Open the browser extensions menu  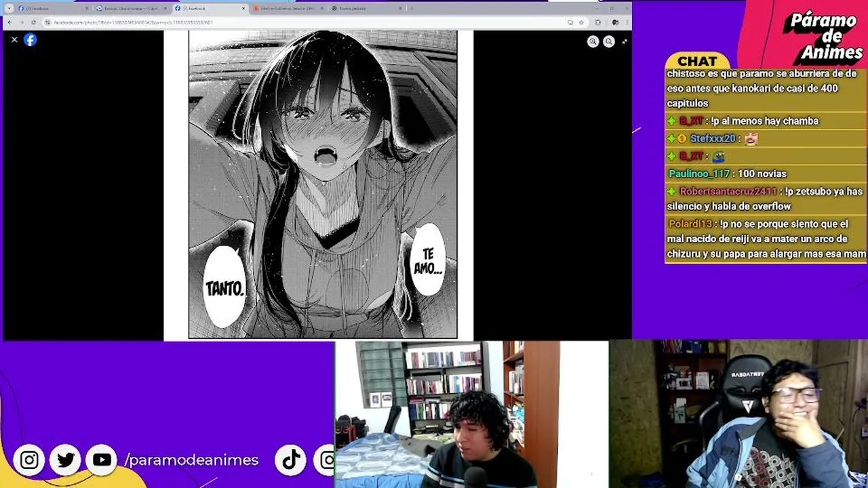[598, 22]
